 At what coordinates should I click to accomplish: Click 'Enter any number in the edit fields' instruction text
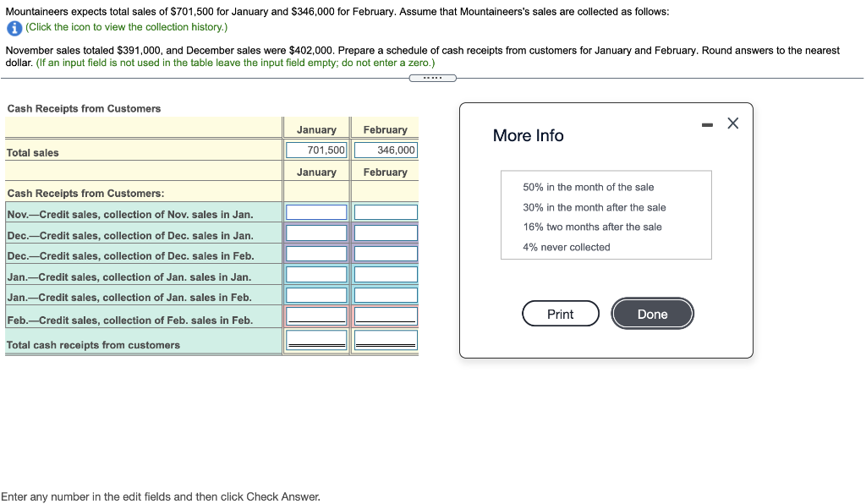click(161, 497)
